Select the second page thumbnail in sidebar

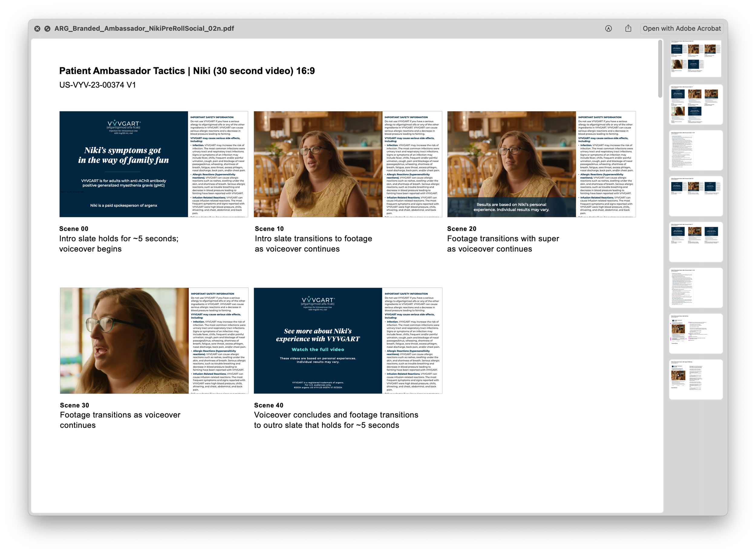click(696, 105)
